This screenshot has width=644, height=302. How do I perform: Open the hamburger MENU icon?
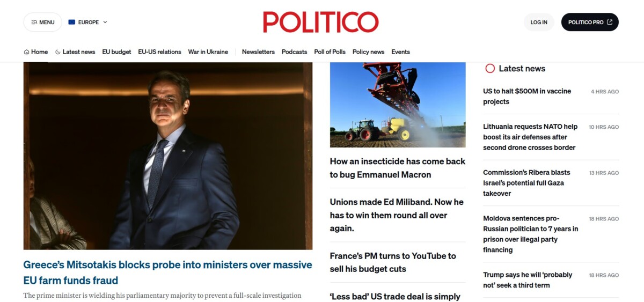(x=34, y=23)
